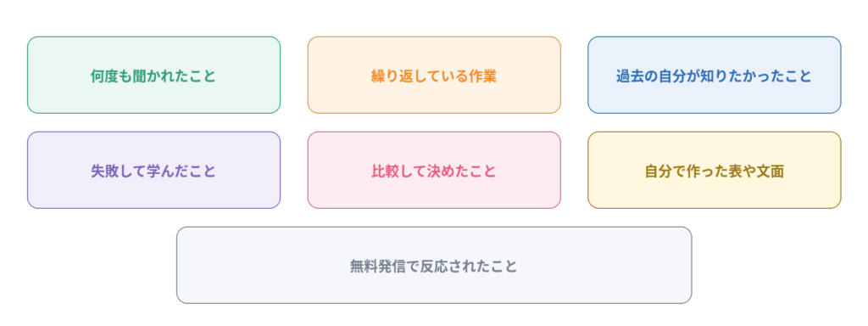Click the 過去の自分が知りたかったこと text label
Screen dimensions: 868x326
714,76
